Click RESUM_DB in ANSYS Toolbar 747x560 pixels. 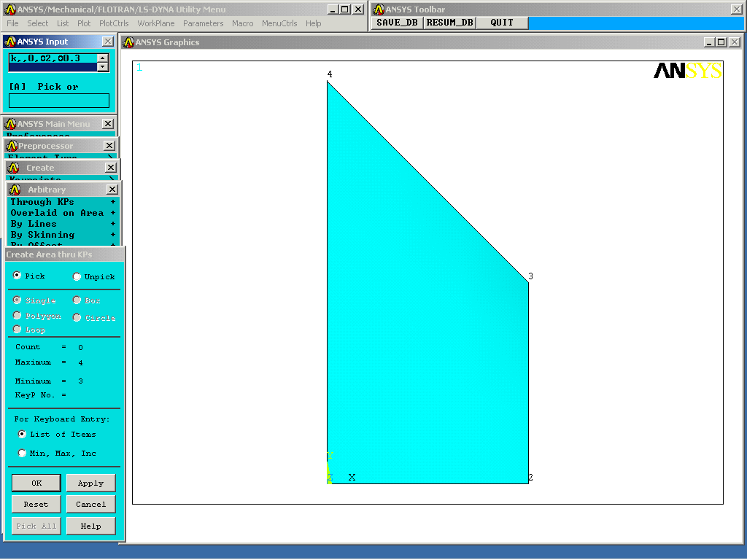tap(449, 23)
